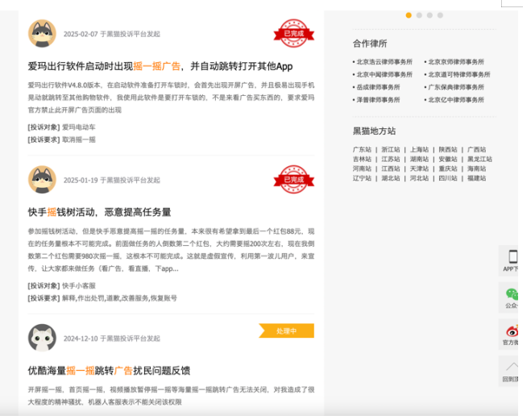The image size is (531, 420).
Task: Click the cat avatar on the 2025-02-07 complaint
Action: pyautogui.click(x=42, y=33)
